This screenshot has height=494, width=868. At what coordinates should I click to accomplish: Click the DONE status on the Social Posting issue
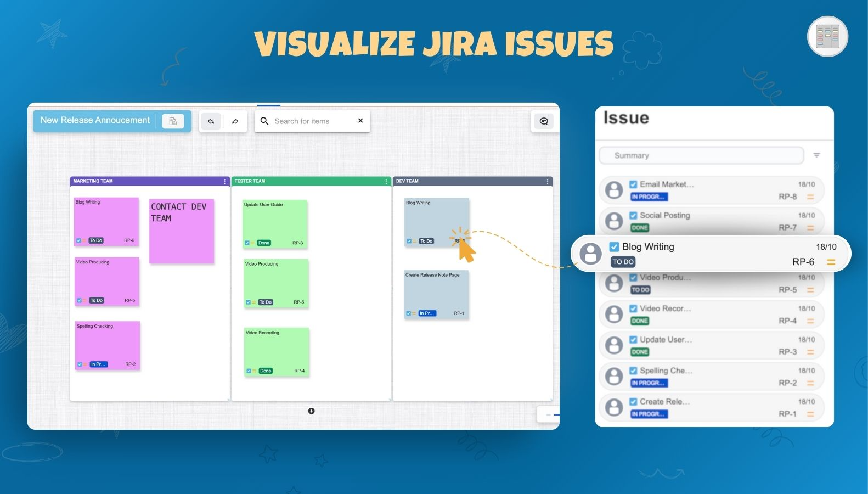(640, 228)
